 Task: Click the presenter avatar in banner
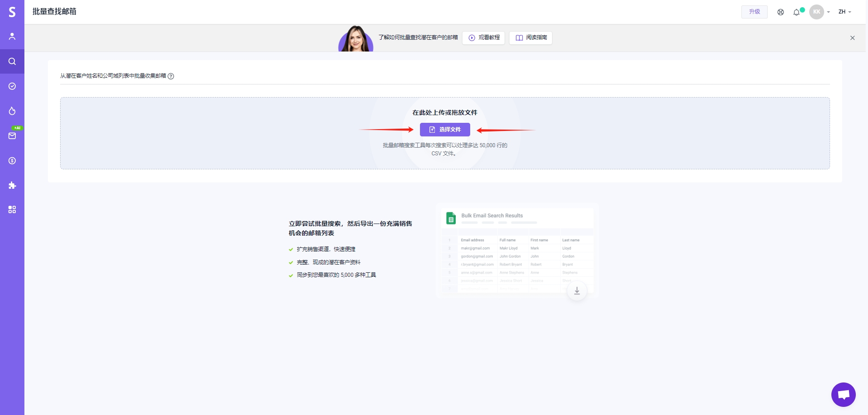click(x=356, y=38)
